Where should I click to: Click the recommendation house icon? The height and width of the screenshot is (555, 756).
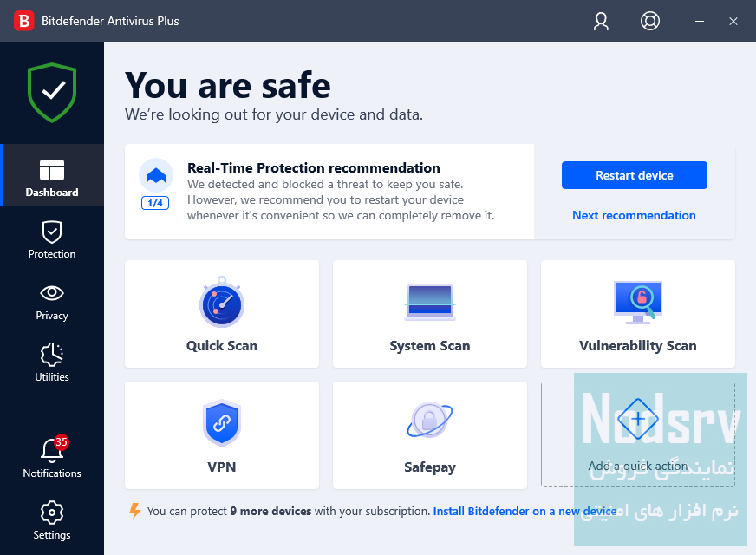click(156, 175)
